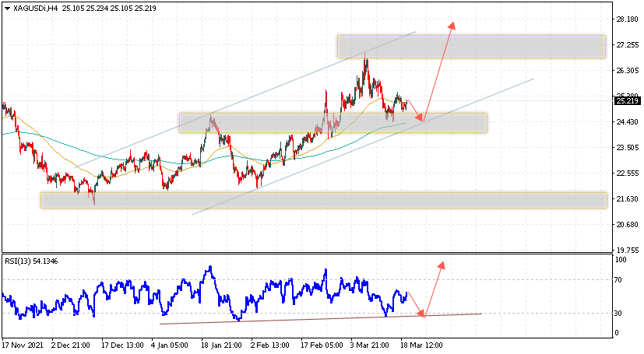Click the 26.305 price scale label

pos(627,71)
